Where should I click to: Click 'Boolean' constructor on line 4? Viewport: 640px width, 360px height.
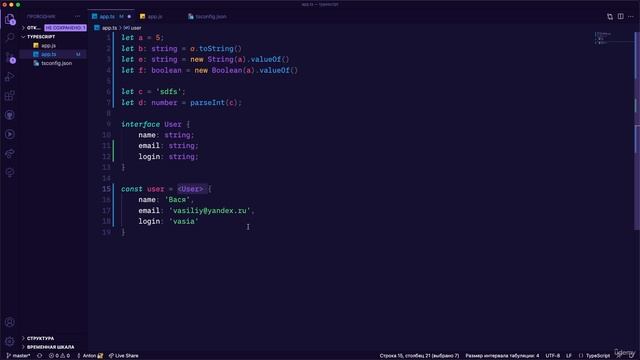pos(227,70)
